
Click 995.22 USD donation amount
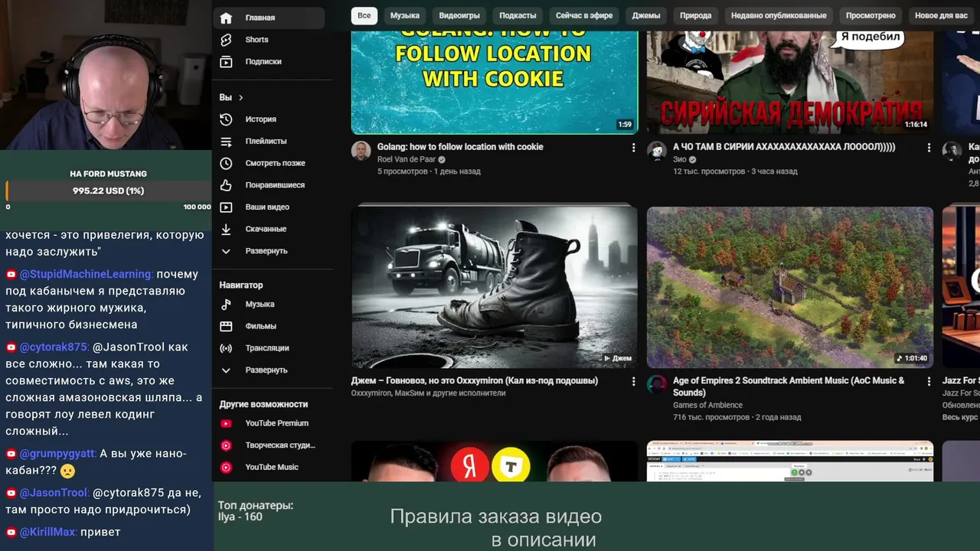tap(108, 191)
